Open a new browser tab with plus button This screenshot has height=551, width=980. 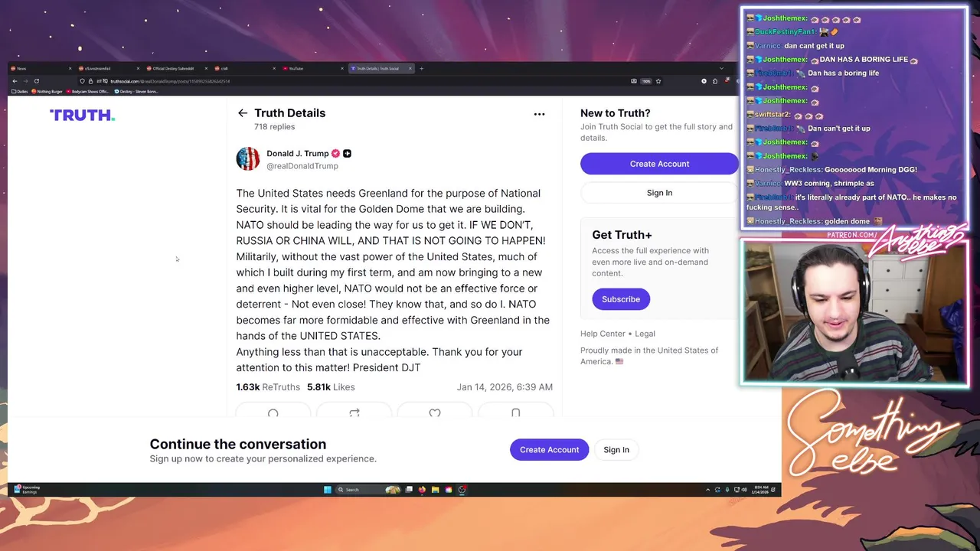[421, 68]
